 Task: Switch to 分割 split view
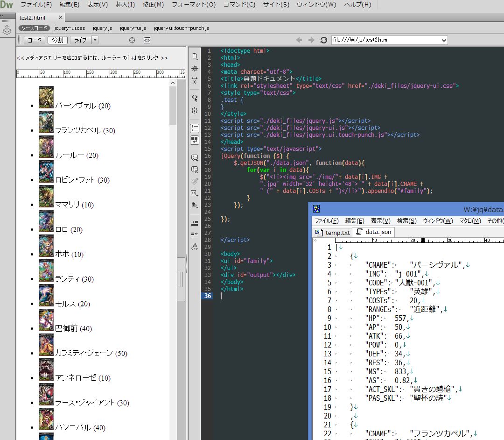pos(57,40)
